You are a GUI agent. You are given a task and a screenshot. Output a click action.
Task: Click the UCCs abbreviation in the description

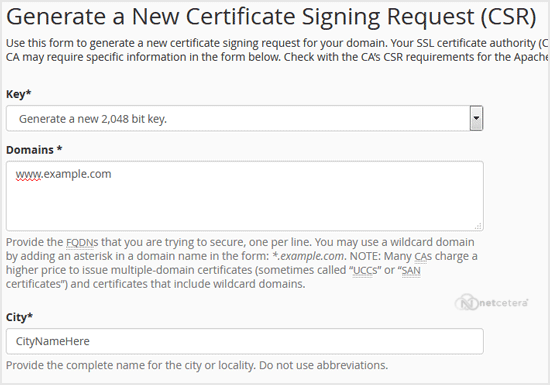[365, 270]
